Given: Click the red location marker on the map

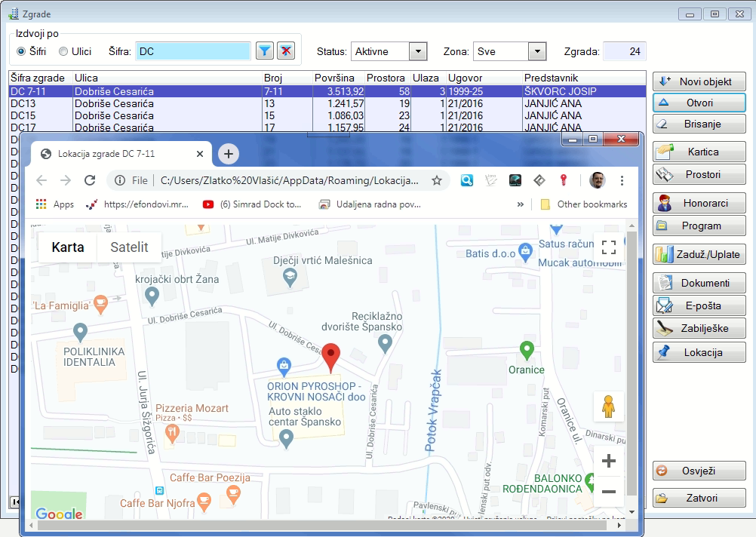Looking at the screenshot, I should click(x=330, y=357).
